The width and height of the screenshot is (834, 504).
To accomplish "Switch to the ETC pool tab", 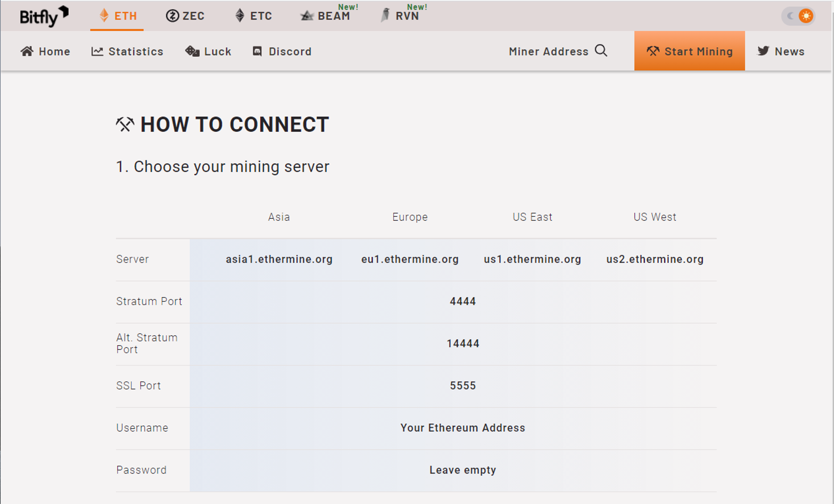I will tap(254, 16).
